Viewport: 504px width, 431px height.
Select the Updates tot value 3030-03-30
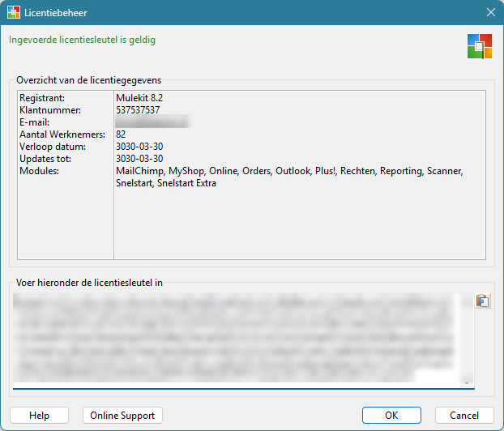pyautogui.click(x=139, y=159)
